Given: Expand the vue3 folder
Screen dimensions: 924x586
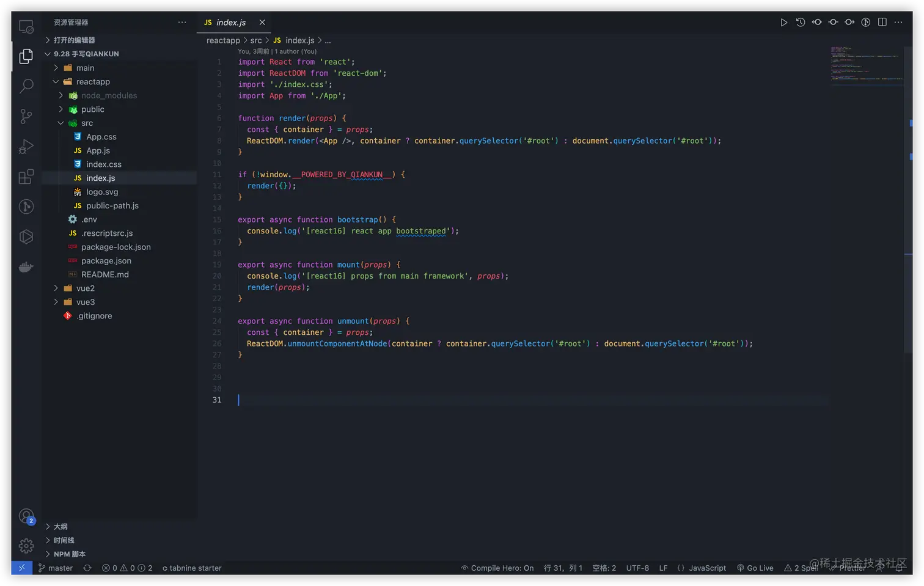Looking at the screenshot, I should click(x=119, y=302).
